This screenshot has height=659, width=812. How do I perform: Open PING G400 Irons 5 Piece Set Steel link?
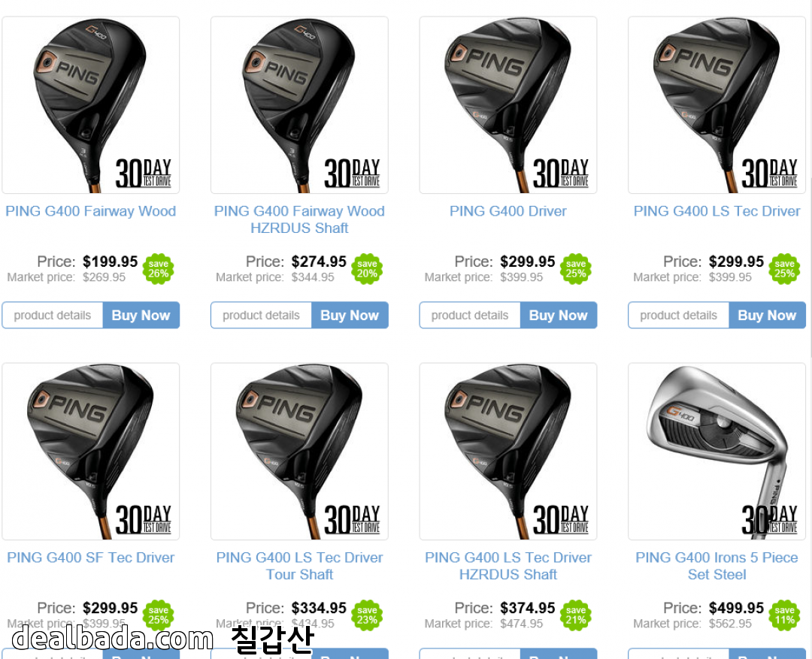717,566
